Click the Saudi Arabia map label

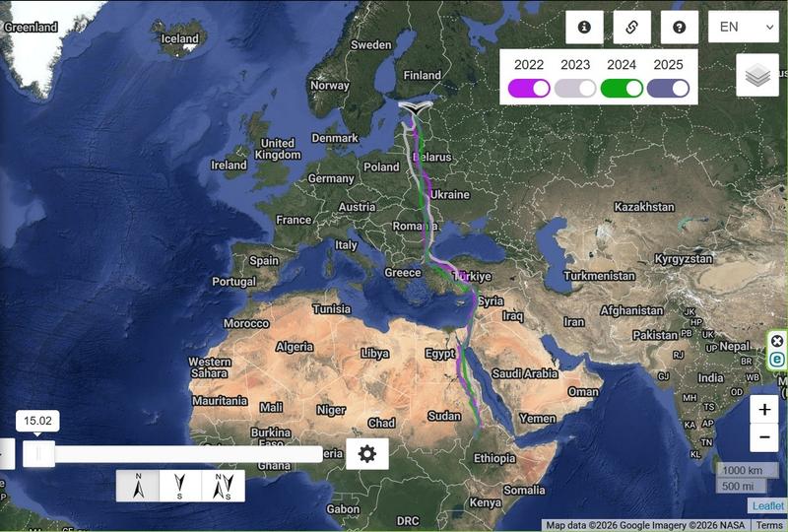pos(525,373)
